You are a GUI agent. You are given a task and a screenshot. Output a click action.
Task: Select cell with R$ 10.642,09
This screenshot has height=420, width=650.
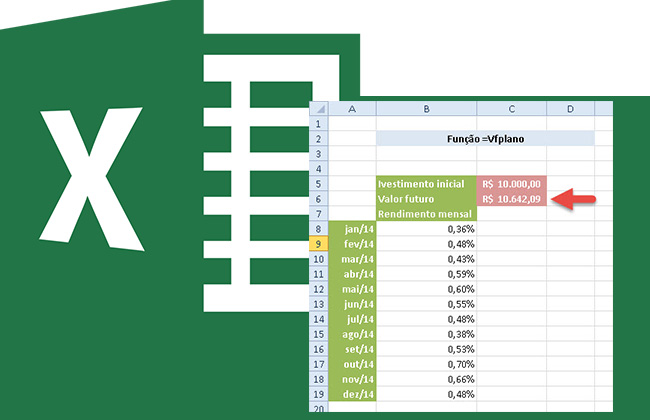tap(512, 199)
